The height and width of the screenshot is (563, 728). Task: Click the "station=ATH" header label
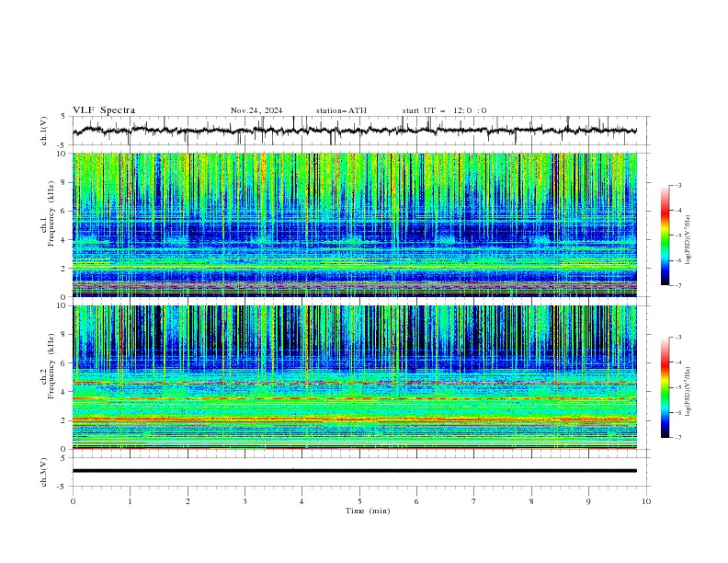(x=341, y=110)
